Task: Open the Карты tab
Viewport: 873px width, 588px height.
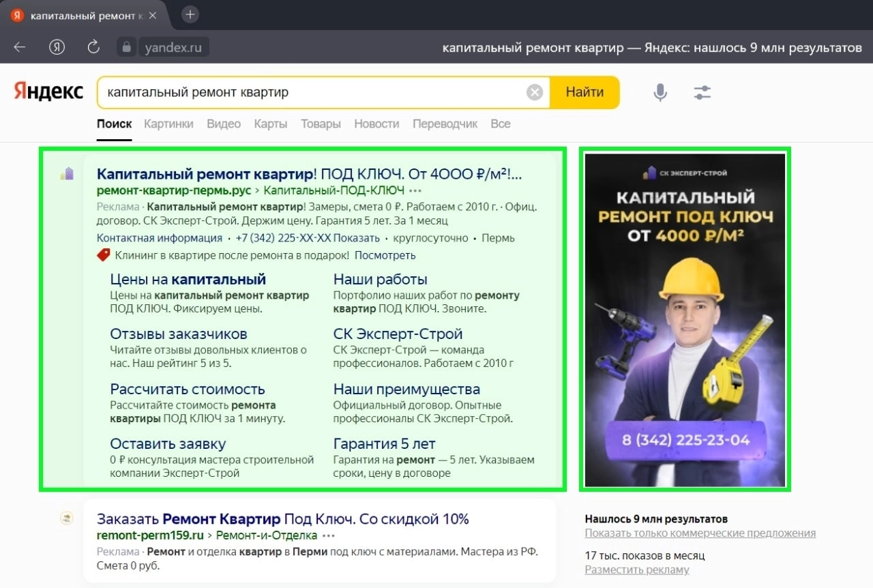Action: pos(271,123)
